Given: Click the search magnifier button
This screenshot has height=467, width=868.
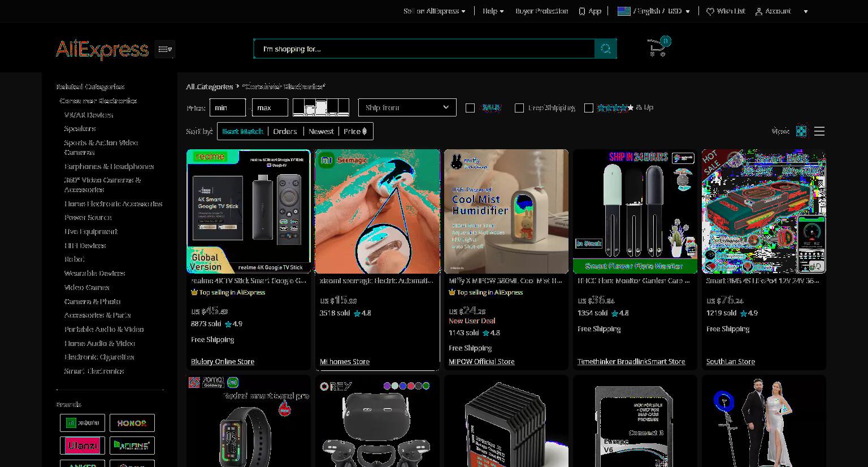Looking at the screenshot, I should tap(605, 49).
